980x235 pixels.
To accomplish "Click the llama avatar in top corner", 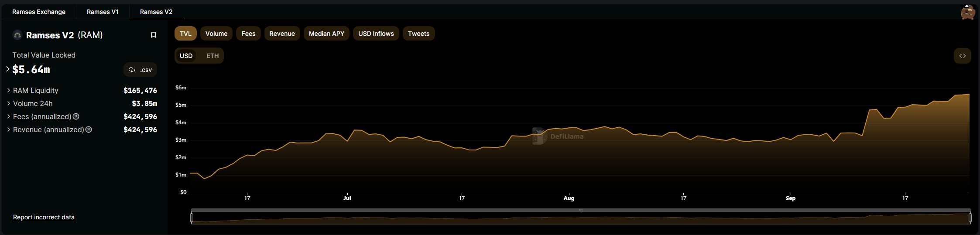I will [x=967, y=12].
